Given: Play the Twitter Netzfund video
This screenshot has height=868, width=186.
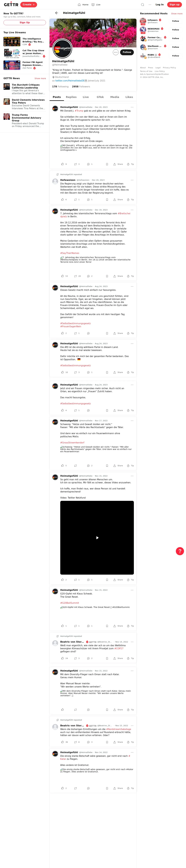Looking at the screenshot, I should (x=97, y=538).
